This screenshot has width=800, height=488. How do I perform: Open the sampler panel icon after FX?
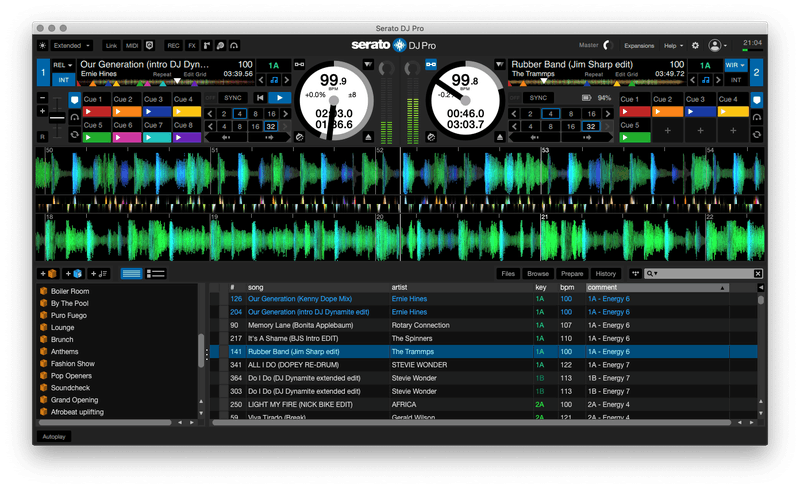click(207, 45)
